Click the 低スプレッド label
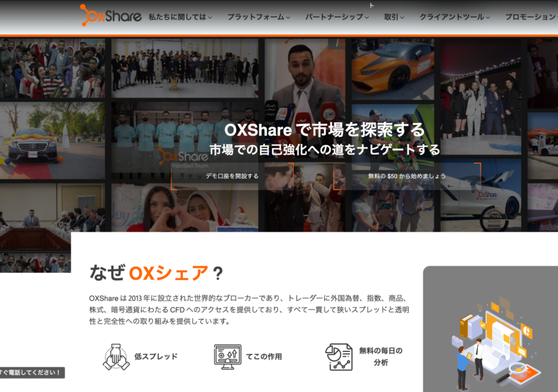Image resolution: width=558 pixels, height=392 pixels. [156, 357]
